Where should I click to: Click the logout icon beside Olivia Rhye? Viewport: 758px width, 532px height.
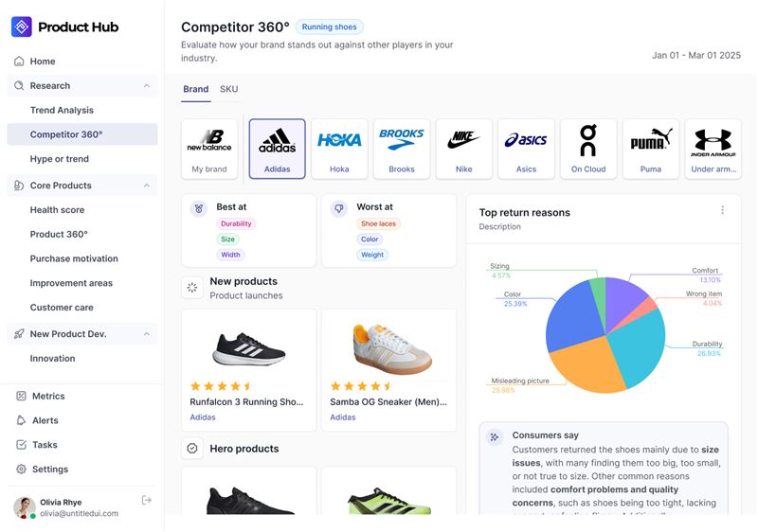[x=147, y=501]
